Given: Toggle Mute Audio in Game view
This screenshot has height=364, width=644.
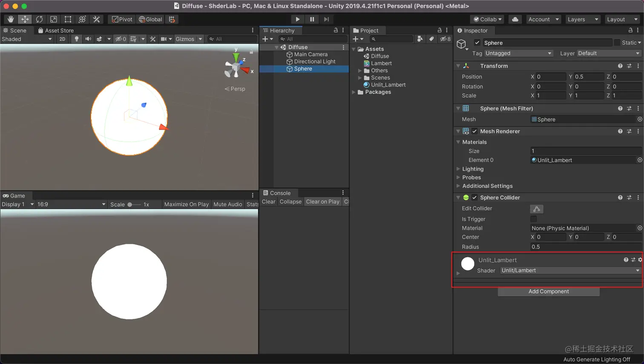Looking at the screenshot, I should [228, 204].
